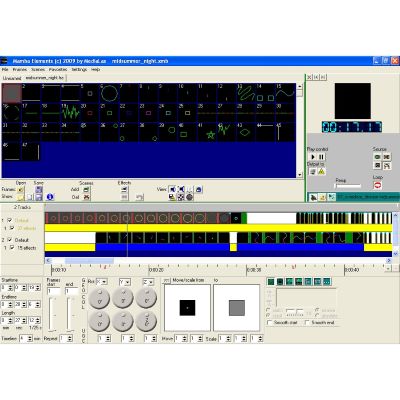Click the green eye Source icon
Image resolution: width=400 pixels, height=400 pixels.
[x=377, y=157]
